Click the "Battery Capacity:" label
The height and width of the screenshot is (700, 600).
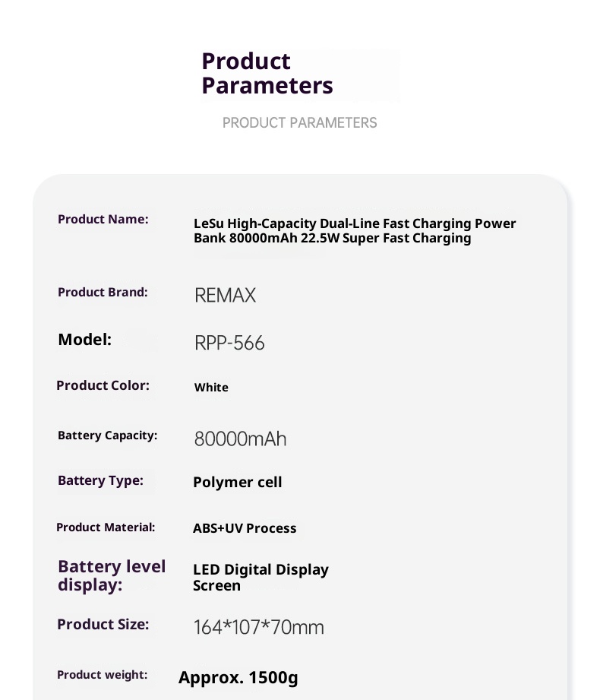click(x=107, y=436)
